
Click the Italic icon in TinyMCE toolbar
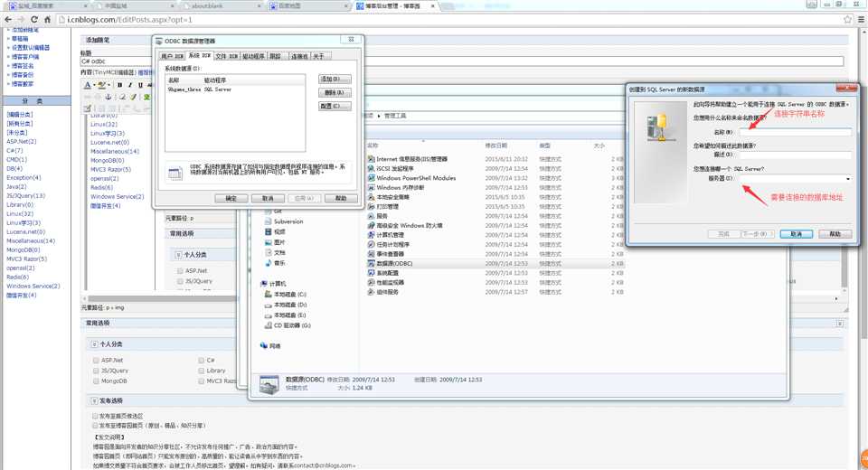pos(129,85)
